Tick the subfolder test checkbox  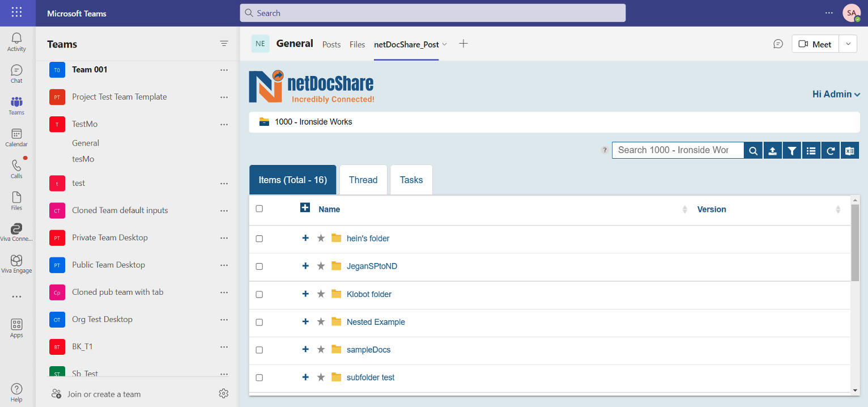(x=259, y=378)
